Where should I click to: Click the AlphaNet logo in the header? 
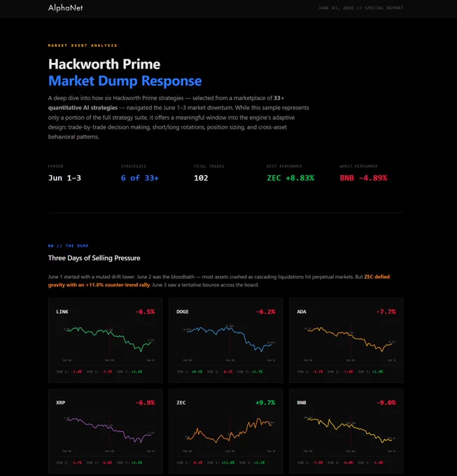coord(65,8)
